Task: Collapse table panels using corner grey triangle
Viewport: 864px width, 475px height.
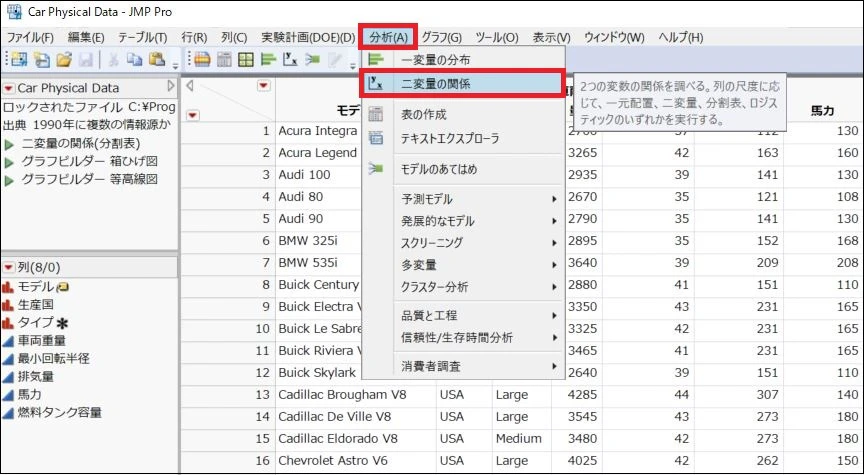Action: 190,85
